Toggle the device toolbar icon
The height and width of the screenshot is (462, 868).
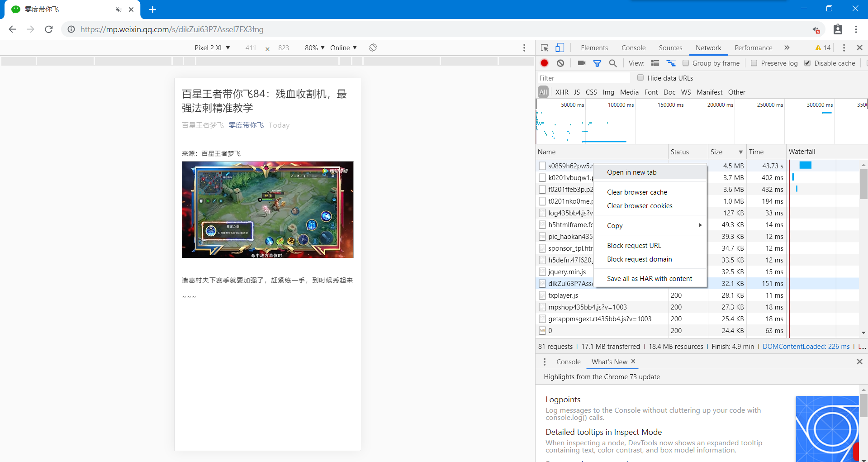point(560,48)
